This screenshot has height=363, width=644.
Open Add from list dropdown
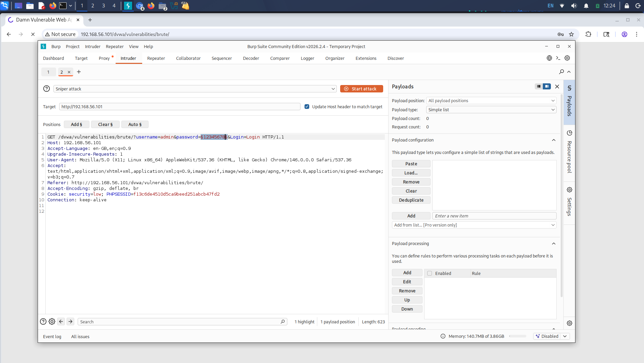click(474, 225)
